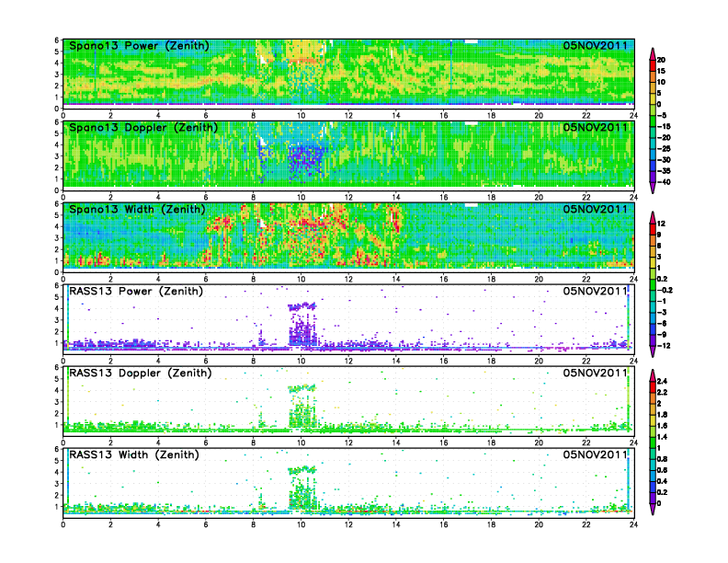The height and width of the screenshot is (563, 728).
Task: Click hour 24 tick under RASS13 Width panel
Action: (633, 524)
